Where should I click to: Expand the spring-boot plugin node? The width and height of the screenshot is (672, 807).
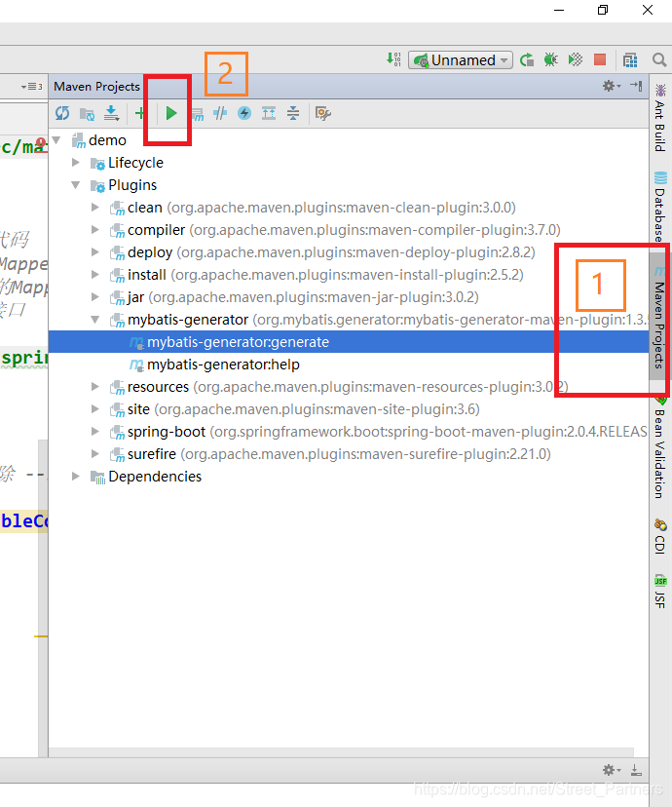point(95,432)
